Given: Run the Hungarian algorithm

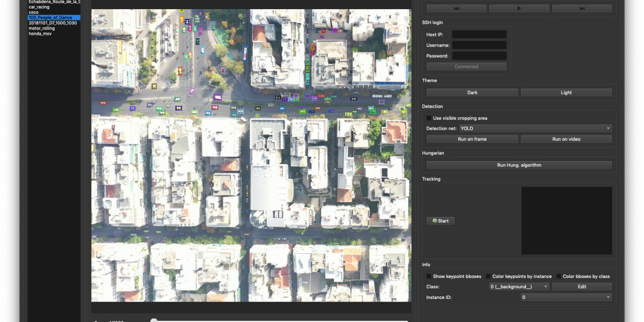Looking at the screenshot, I should (x=518, y=165).
